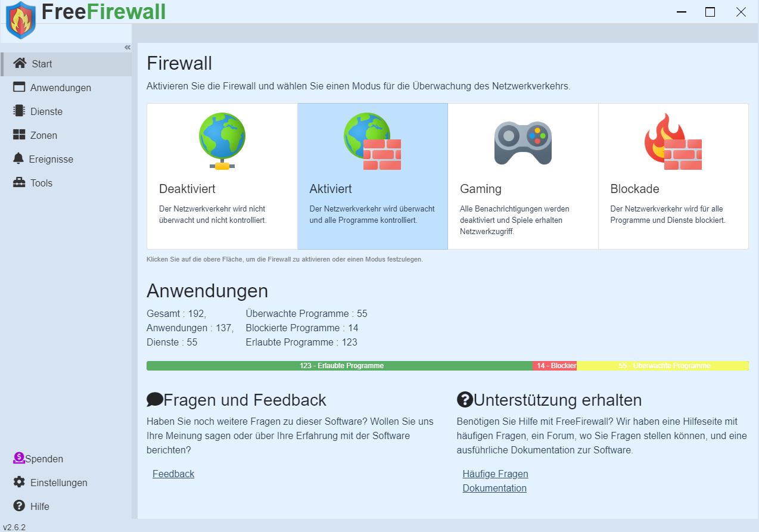Select the Gaming mode title
Viewport: 759px width, 532px height.
[481, 189]
